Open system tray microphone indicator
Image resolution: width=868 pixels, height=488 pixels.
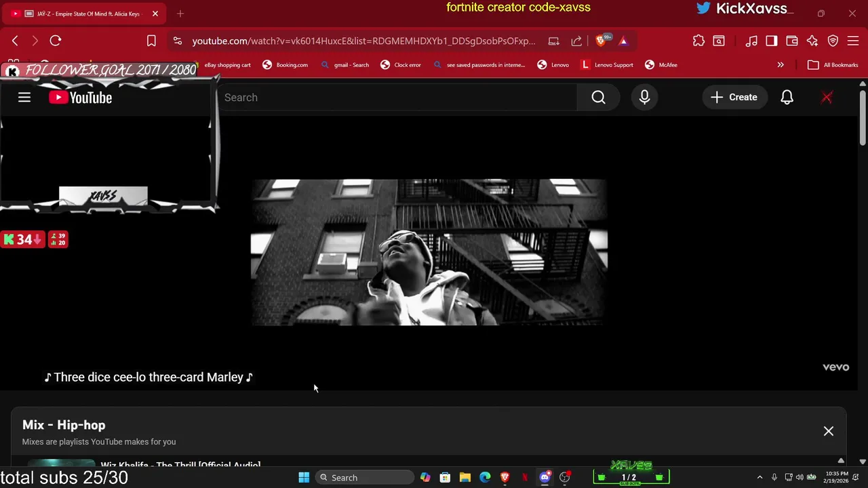point(774,478)
